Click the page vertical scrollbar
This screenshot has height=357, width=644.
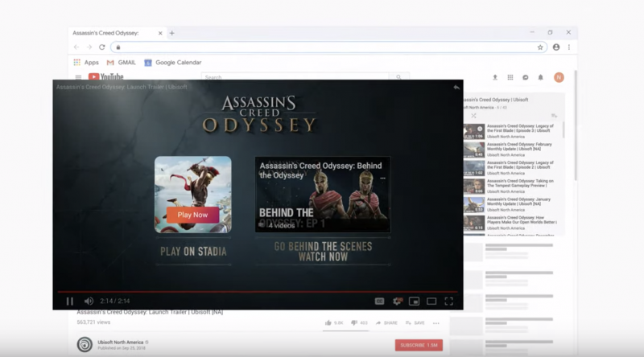click(x=576, y=125)
